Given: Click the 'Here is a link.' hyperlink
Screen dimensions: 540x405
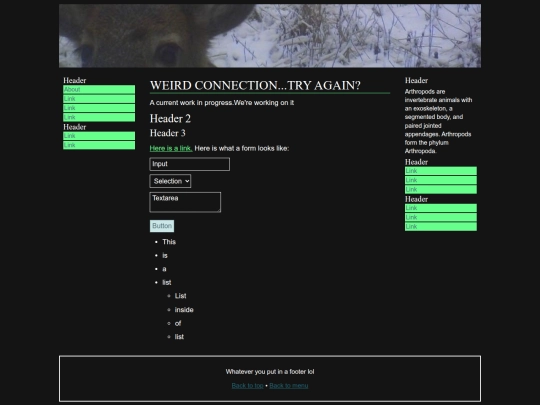Looking at the screenshot, I should point(171,148).
